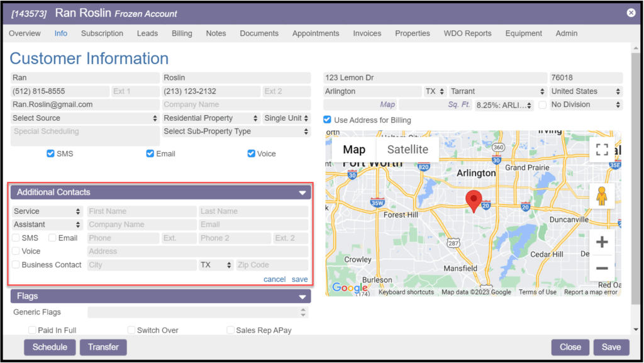
Task: Click the Google logo on the map
Action: coord(349,288)
